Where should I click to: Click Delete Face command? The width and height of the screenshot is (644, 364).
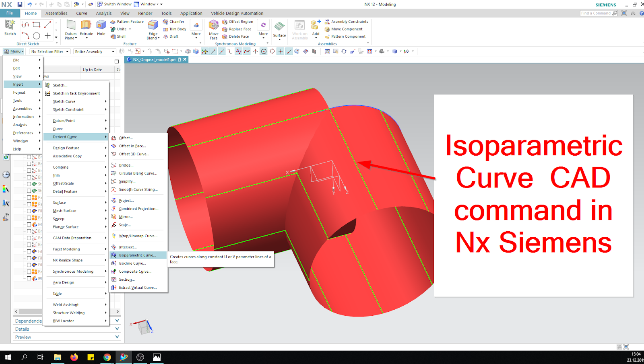[x=235, y=36]
